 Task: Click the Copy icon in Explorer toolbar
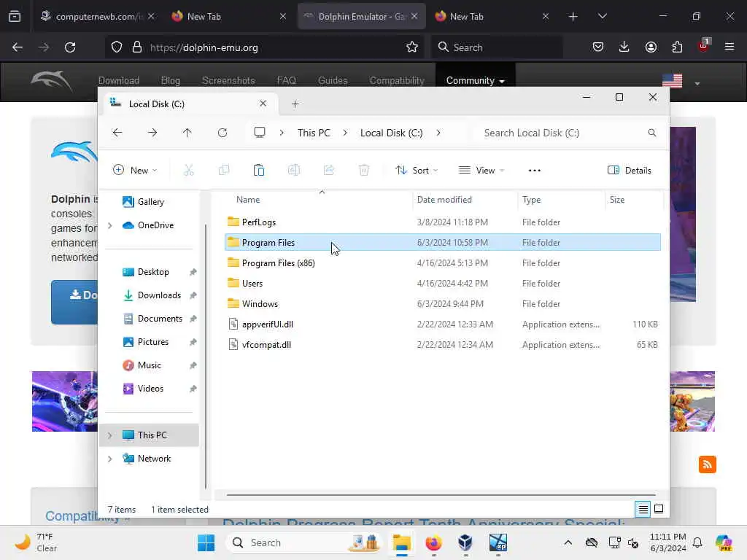(223, 170)
